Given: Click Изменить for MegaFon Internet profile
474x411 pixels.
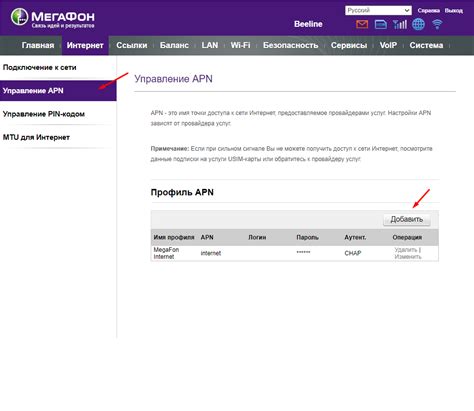Looking at the screenshot, I should click(x=408, y=257).
